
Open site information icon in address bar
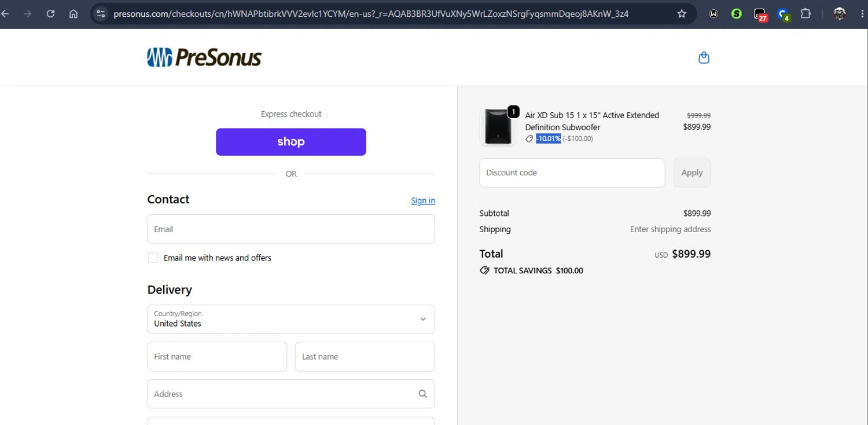(x=101, y=14)
